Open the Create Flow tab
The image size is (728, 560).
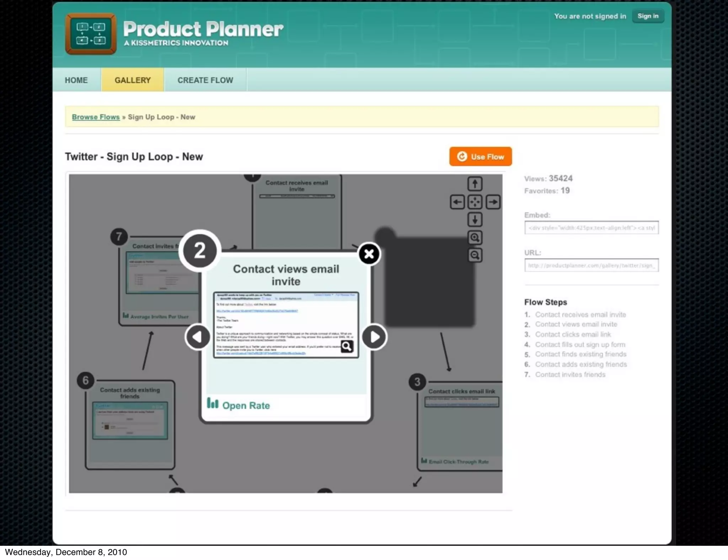(205, 80)
